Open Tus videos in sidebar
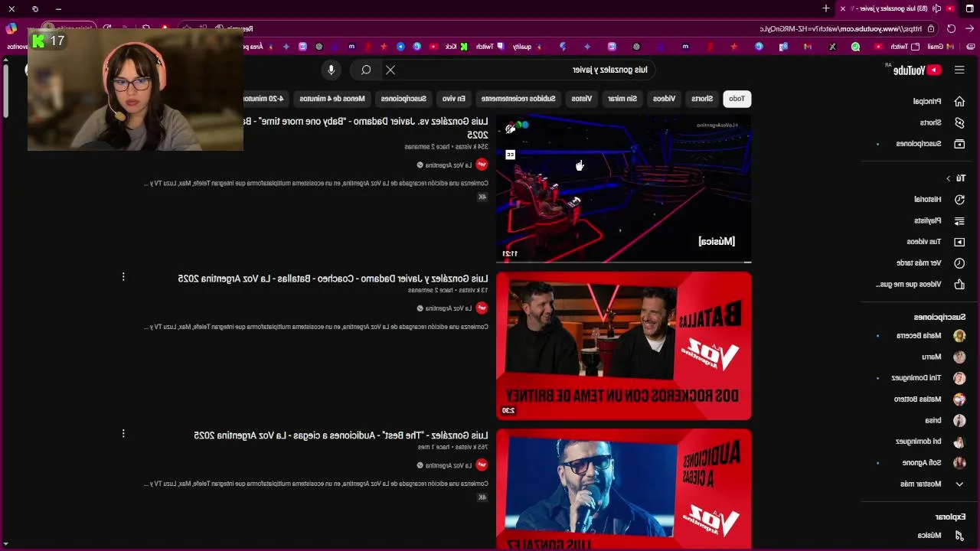Viewport: 980px width, 551px height. pos(934,241)
